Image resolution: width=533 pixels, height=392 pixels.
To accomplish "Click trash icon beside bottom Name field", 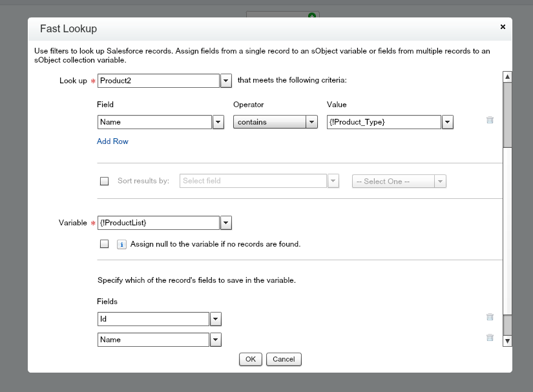I will pyautogui.click(x=490, y=338).
